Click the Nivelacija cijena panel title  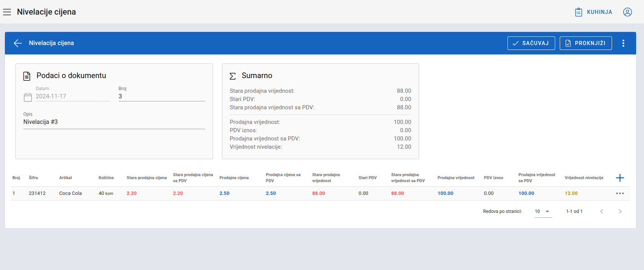coord(52,43)
